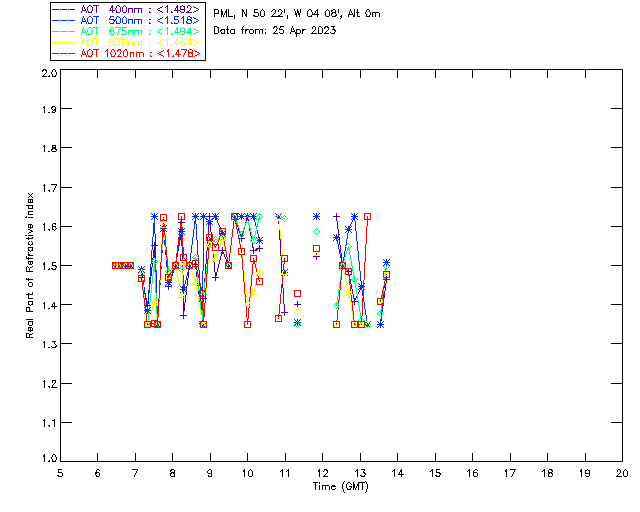The height and width of the screenshot is (512, 640).
Task: Click the time-axis tick label 19
Action: point(585,473)
